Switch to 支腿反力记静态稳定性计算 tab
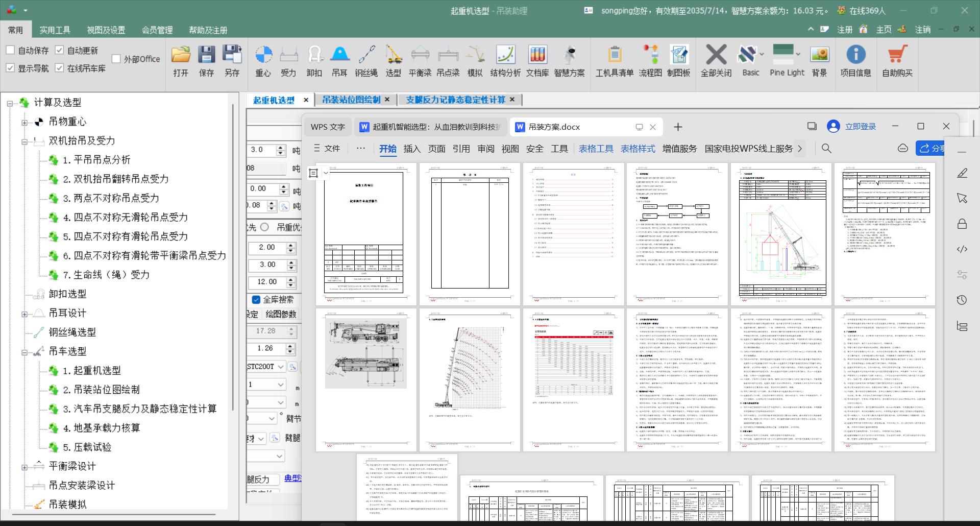Viewport: 980px width, 526px height. coord(455,100)
